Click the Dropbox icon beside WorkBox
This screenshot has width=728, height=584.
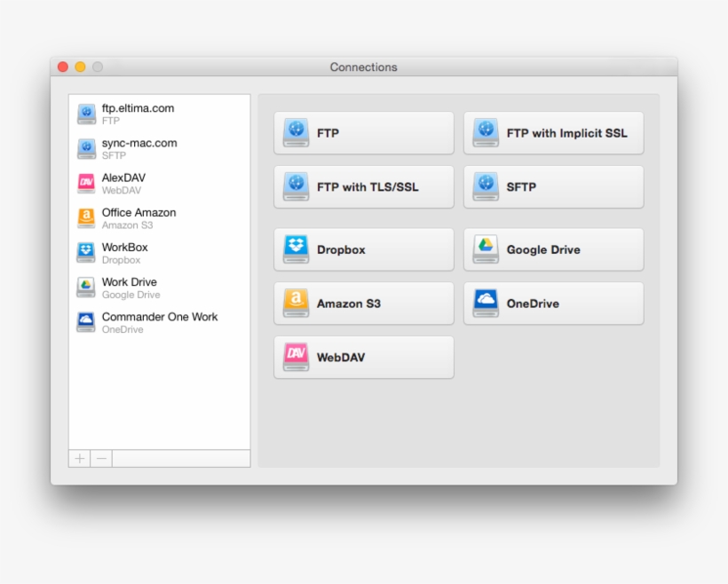click(86, 253)
